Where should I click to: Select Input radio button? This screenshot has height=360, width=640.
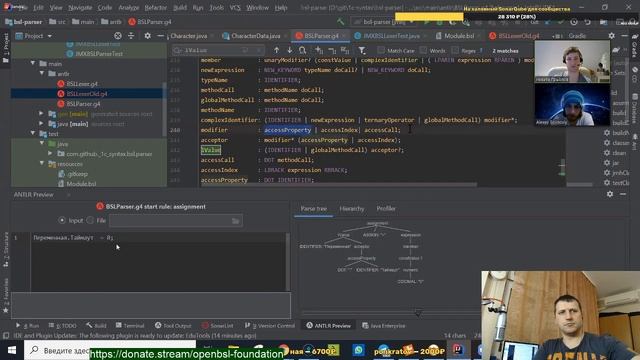62,220
